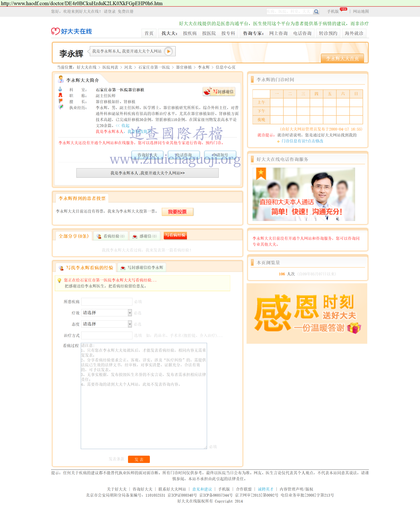Screen dimensions: 420x506
Task: Click into the 所患疾病 input field
Action: click(107, 302)
